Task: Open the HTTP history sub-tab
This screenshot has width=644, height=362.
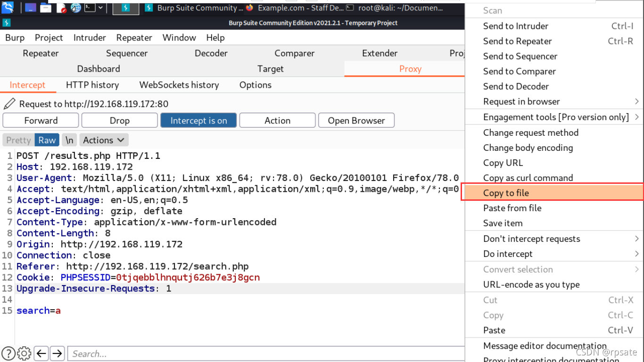Action: 92,85
